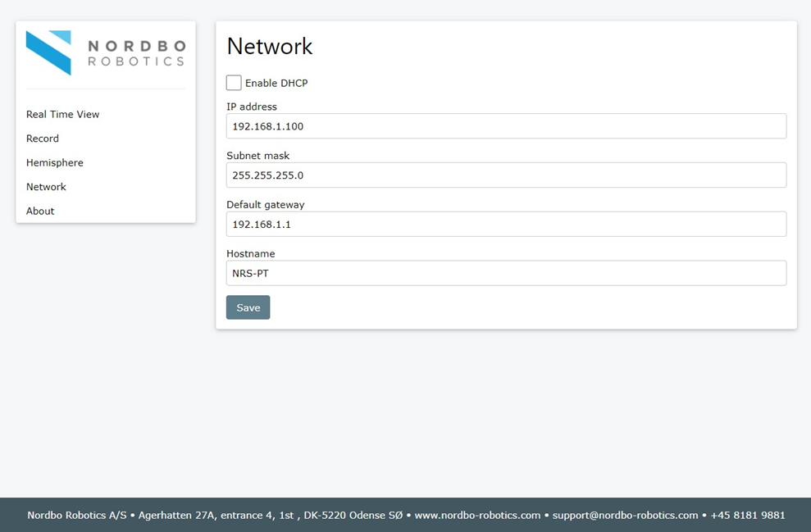Image resolution: width=811 pixels, height=532 pixels.
Task: Click Nordbo Robotics A/S footer text
Action: 77,516
